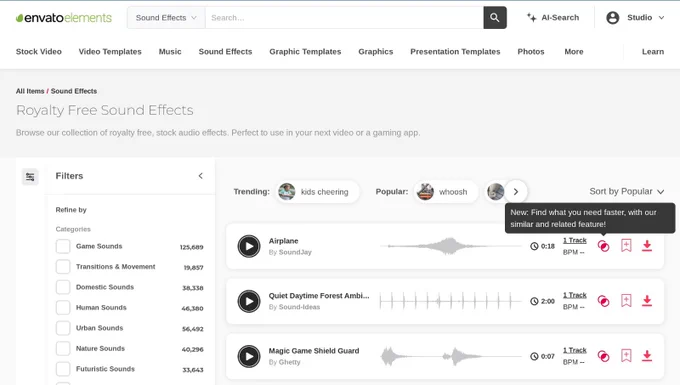The height and width of the screenshot is (385, 680).
Task: Collapse the Filters panel chevron
Action: point(200,176)
